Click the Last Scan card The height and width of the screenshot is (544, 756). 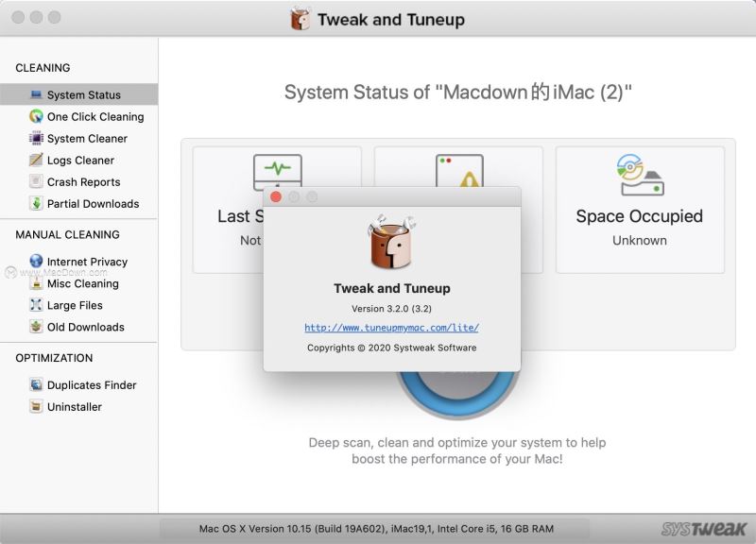pos(229,210)
